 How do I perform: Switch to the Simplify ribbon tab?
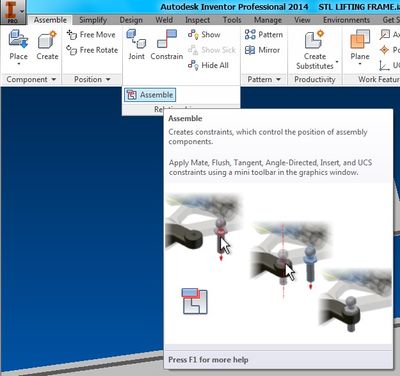click(93, 20)
